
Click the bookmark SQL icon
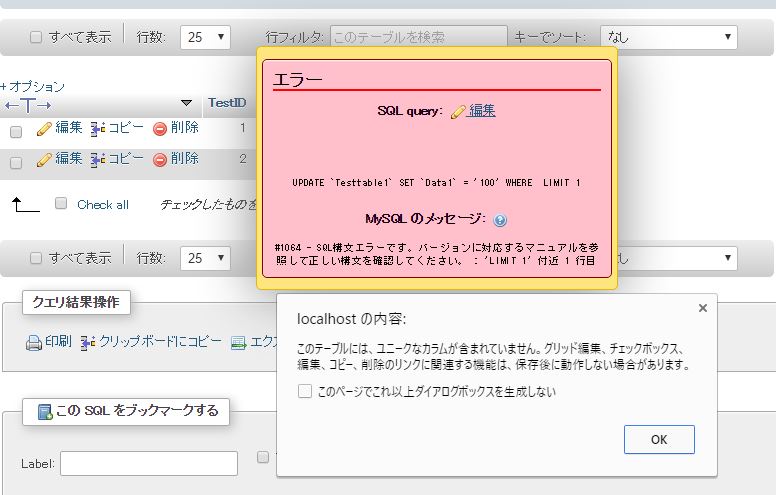[45, 412]
